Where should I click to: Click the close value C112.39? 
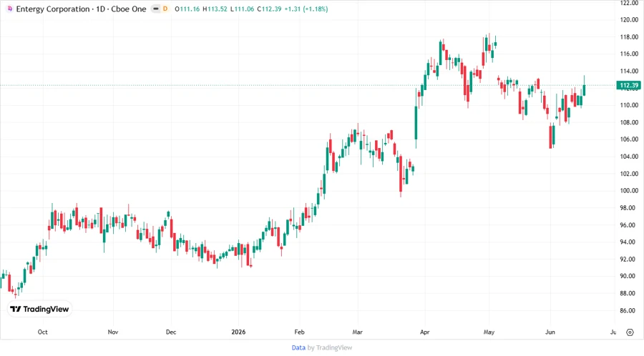(270, 9)
